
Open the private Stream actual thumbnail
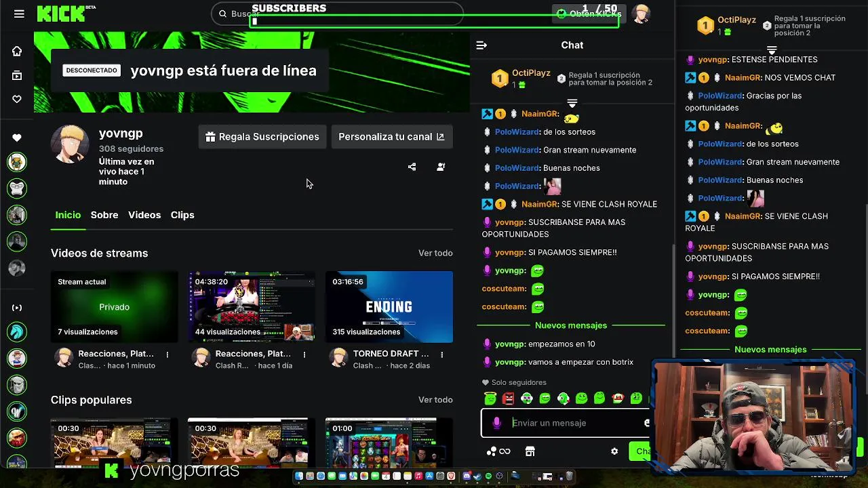115,307
